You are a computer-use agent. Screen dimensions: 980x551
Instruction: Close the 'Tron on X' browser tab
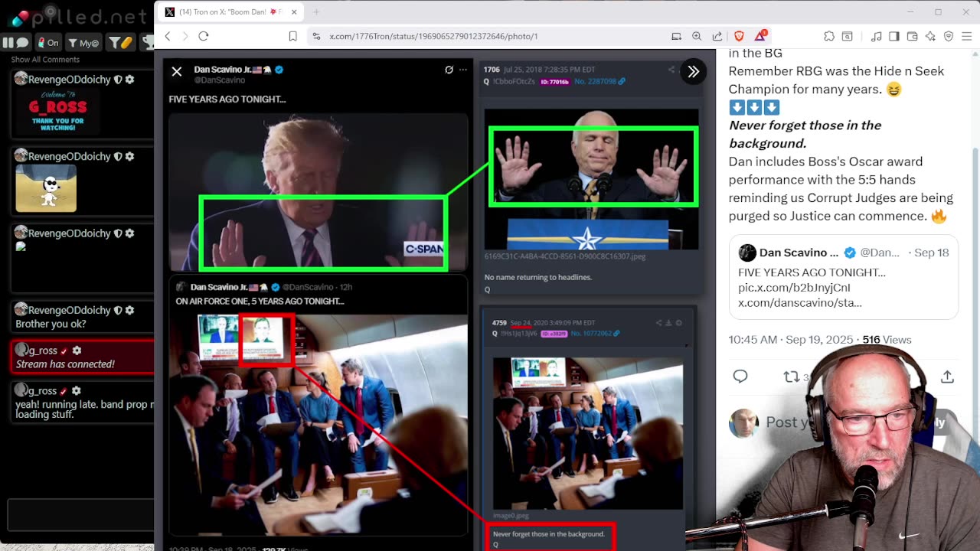click(x=293, y=11)
